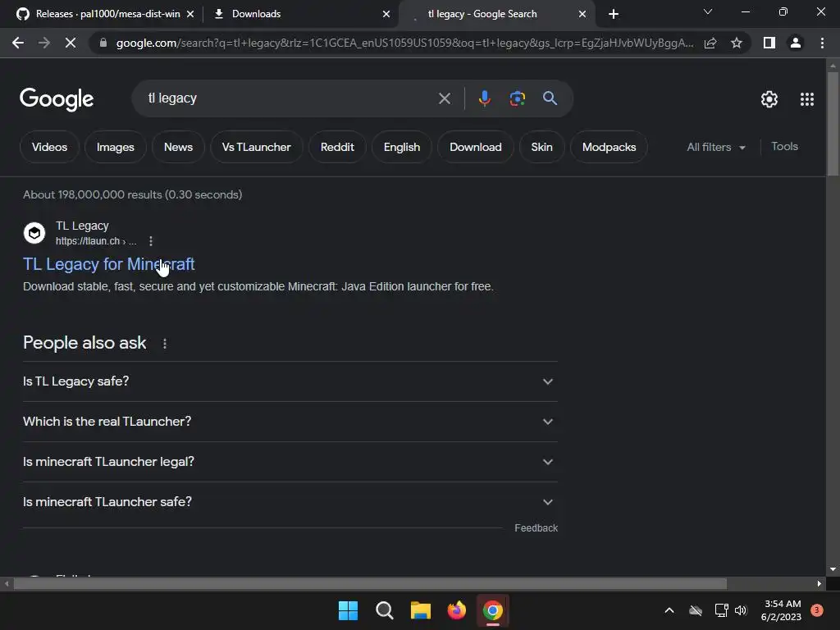Show hidden tray icons chevron
840x630 pixels.
pos(669,610)
